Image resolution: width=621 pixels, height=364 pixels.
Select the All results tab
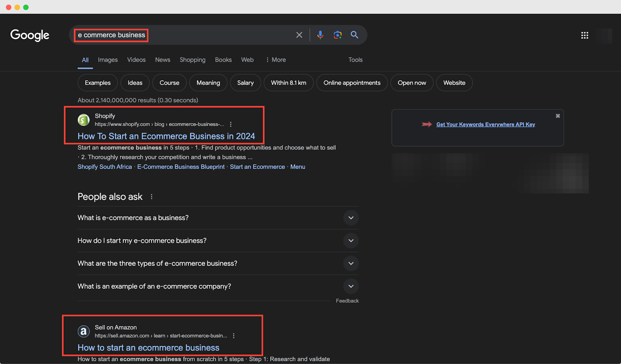[x=85, y=60]
